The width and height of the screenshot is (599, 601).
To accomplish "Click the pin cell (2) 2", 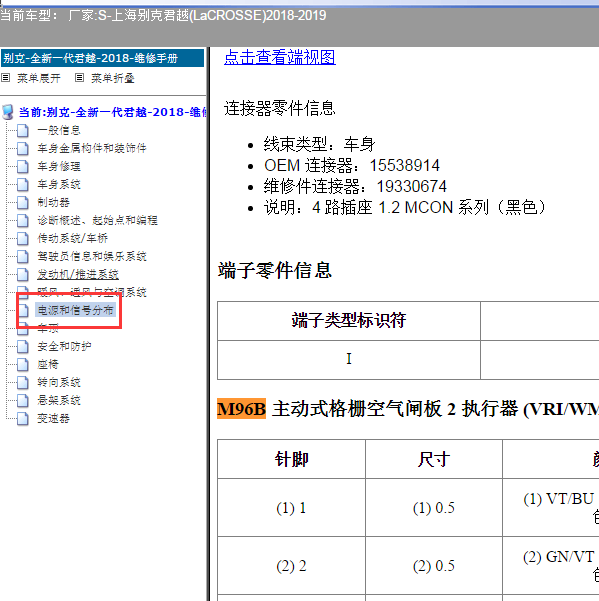I will coord(291,566).
